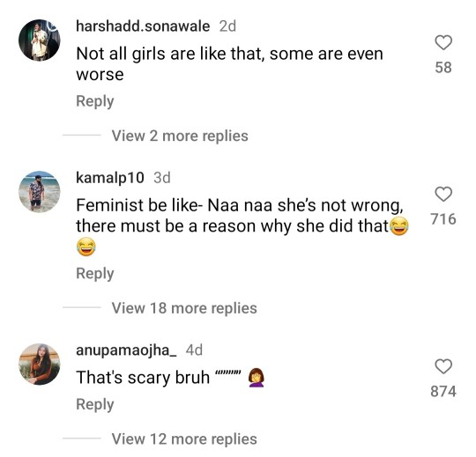Open kamalp10's beach profile picture
476x457 pixels.
[40, 192]
